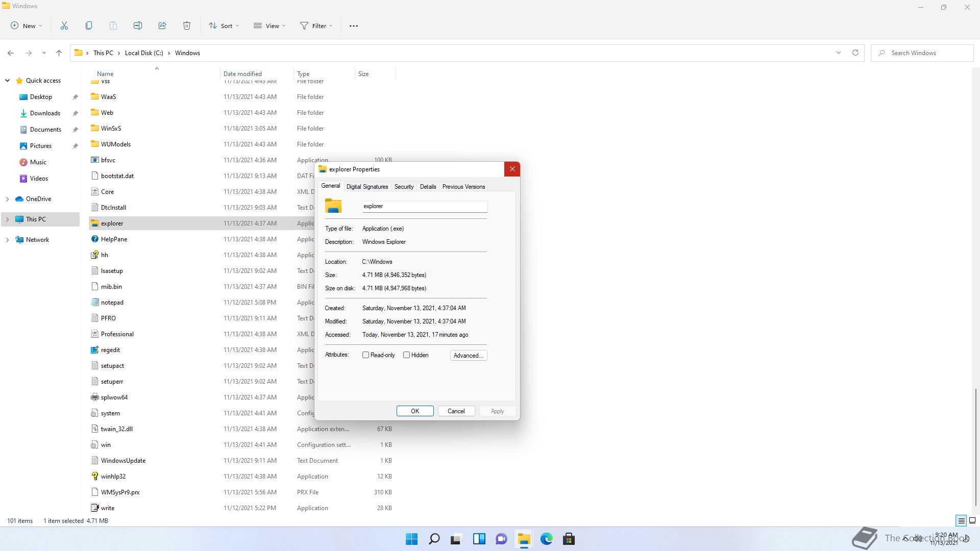
Task: Switch to large thumbnails view in status bar
Action: (x=972, y=521)
